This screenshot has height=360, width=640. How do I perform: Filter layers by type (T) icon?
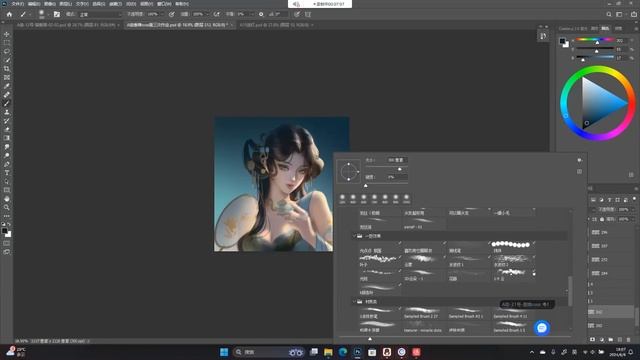(610, 200)
